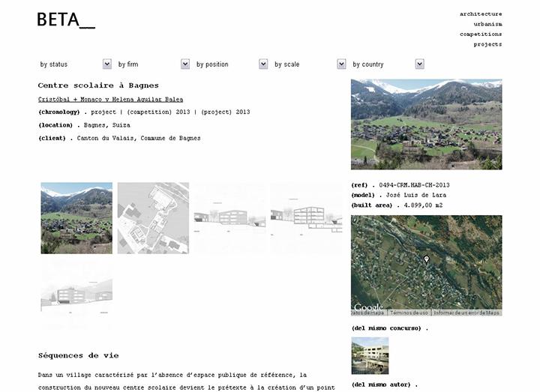Open the mountain village photo thumbnail
Viewport: 540px width, 392px height.
pyautogui.click(x=76, y=218)
